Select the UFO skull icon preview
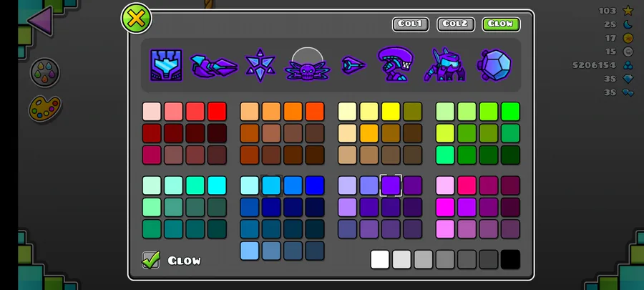The image size is (644, 290). tap(307, 65)
